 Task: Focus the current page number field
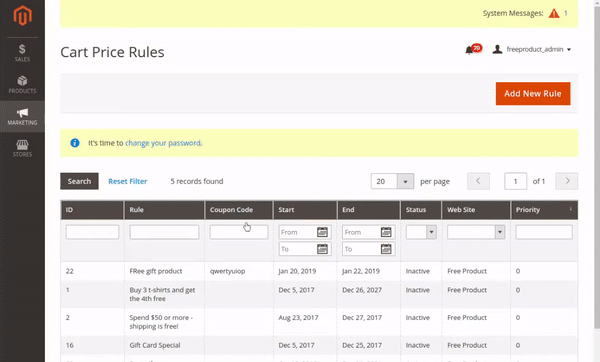tap(515, 181)
